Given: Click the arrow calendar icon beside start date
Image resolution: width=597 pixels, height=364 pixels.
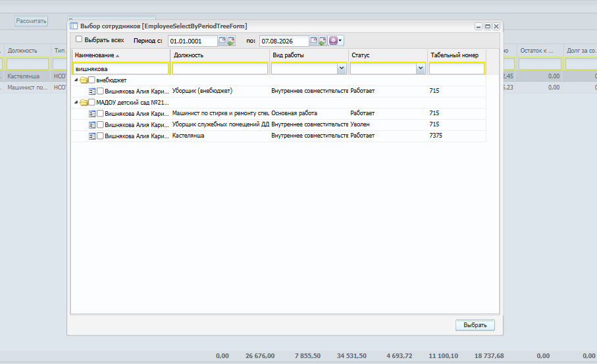Looking at the screenshot, I should point(231,41).
